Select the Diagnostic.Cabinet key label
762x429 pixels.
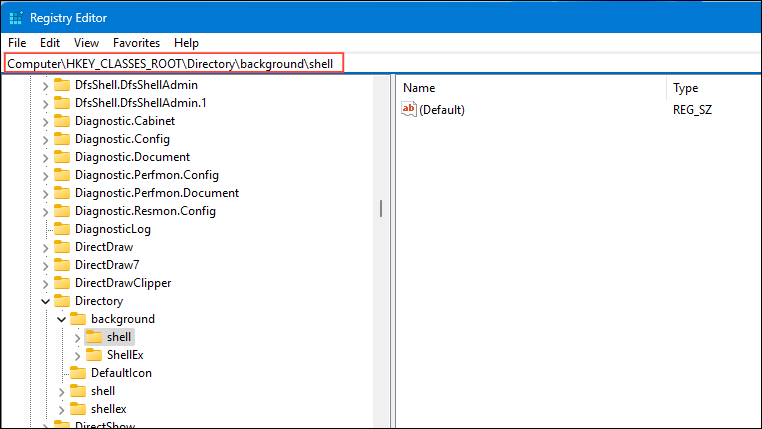[x=125, y=121]
